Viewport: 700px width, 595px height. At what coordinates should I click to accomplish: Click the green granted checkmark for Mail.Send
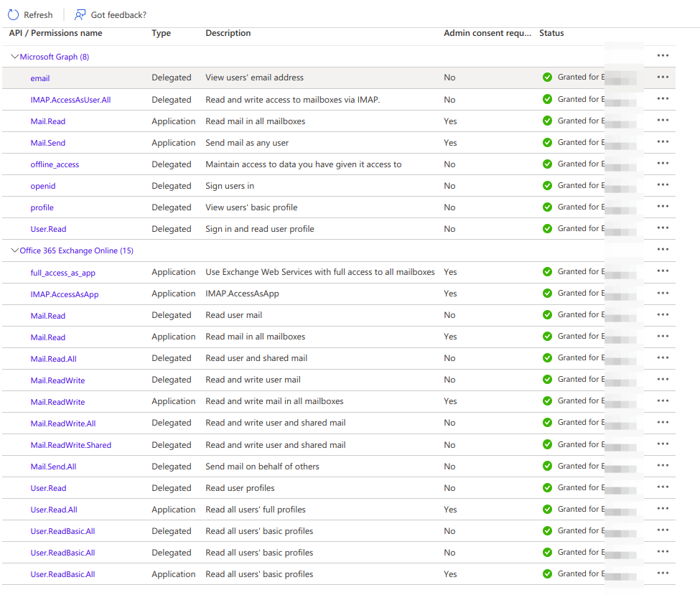click(547, 142)
